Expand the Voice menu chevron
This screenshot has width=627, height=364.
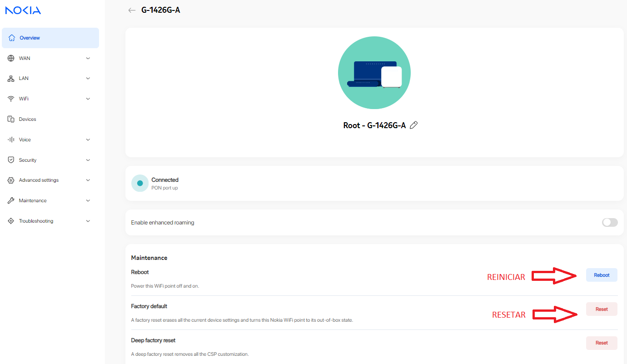pyautogui.click(x=88, y=140)
